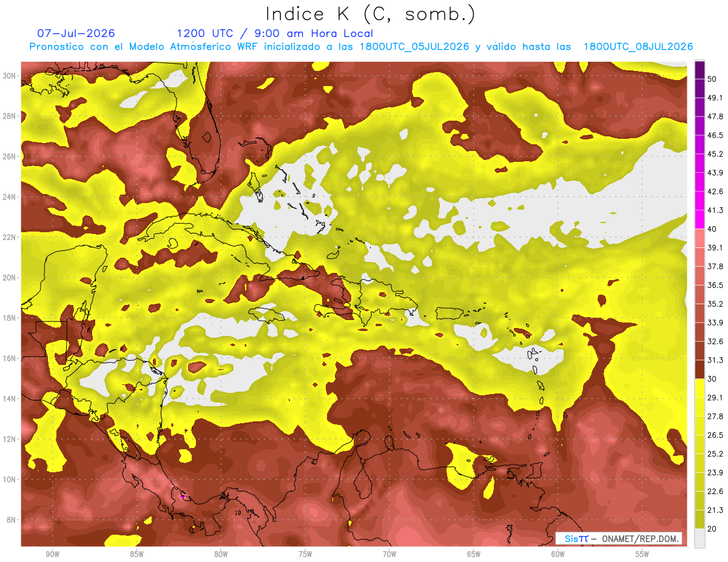Pick the gray legend swatch below 20
This screenshot has width=728, height=562.
699,538
